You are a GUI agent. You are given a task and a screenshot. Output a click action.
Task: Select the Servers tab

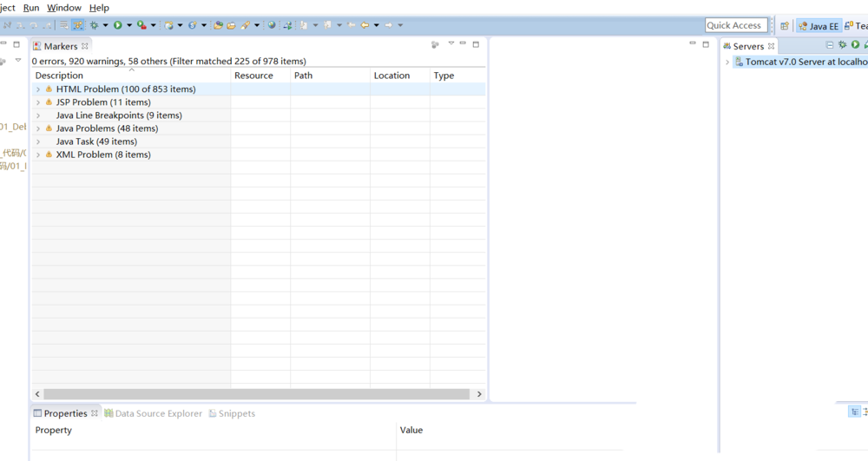748,46
